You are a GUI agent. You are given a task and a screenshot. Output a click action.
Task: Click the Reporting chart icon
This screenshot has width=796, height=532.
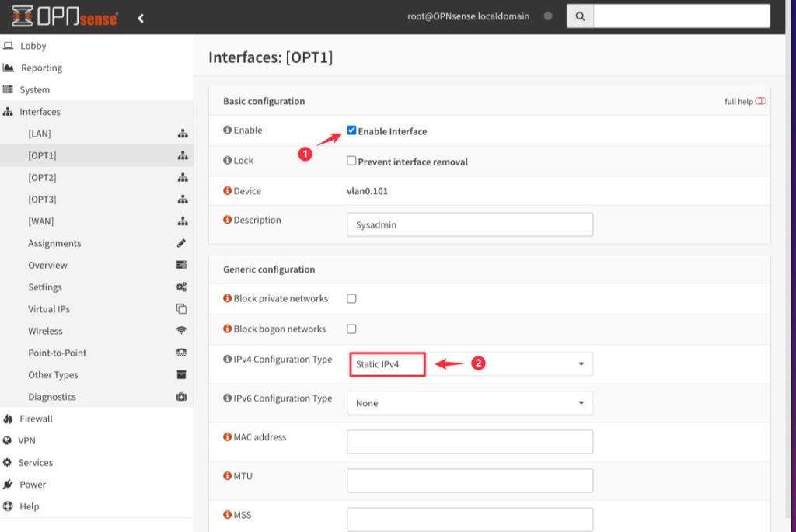pos(8,68)
